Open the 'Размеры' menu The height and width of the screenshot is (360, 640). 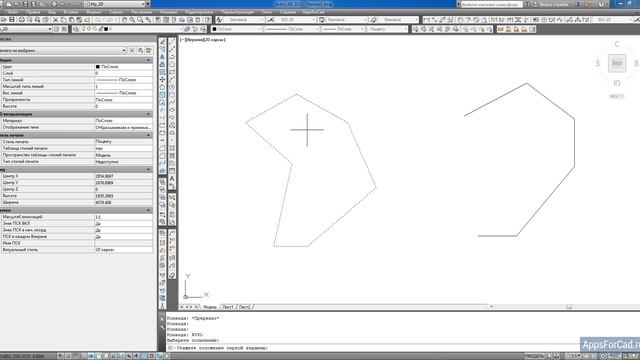pos(169,12)
